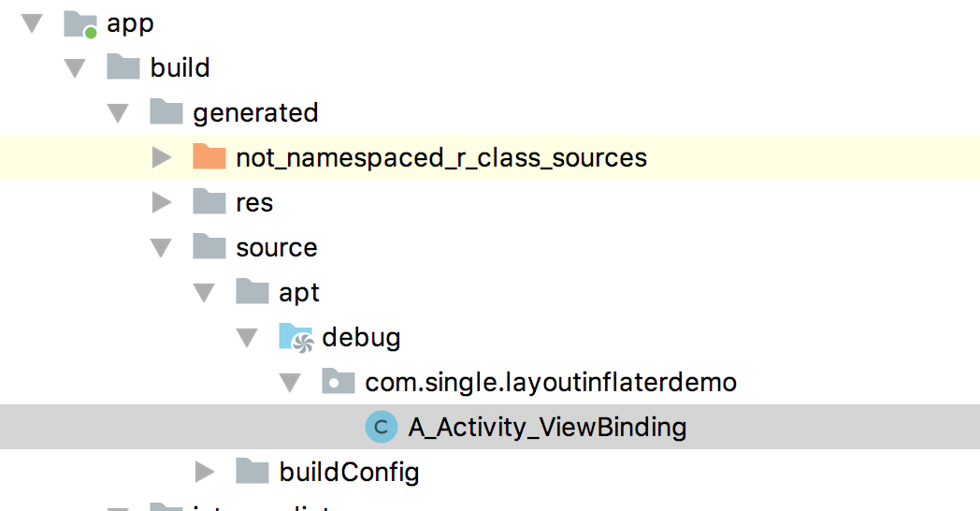
Task: Collapse the source folder arrow
Action: 161,248
